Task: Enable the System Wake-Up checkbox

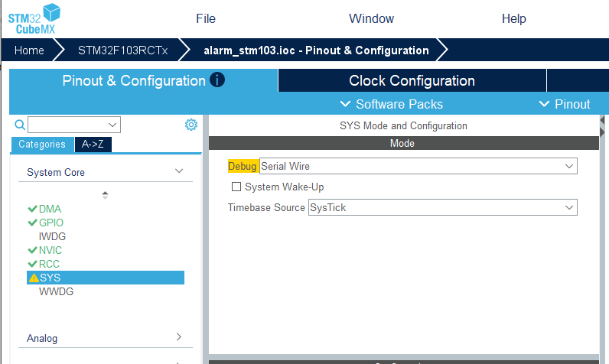Action: pos(236,187)
